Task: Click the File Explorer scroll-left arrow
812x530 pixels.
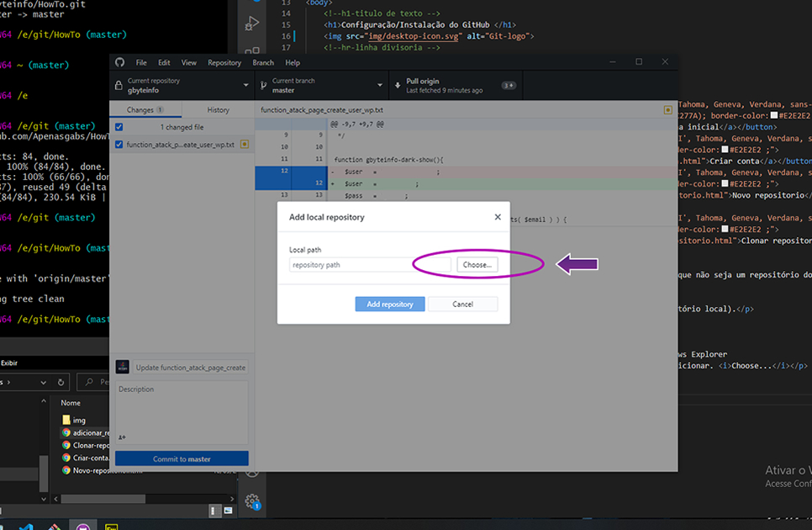Action: coord(56,499)
